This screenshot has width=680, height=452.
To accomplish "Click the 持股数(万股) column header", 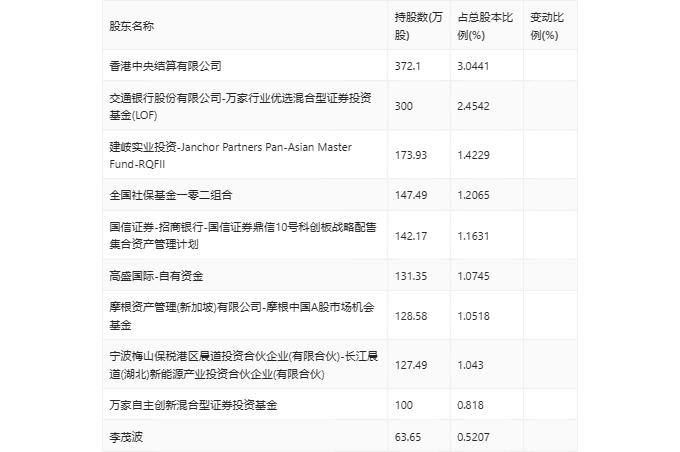I will 418,26.
